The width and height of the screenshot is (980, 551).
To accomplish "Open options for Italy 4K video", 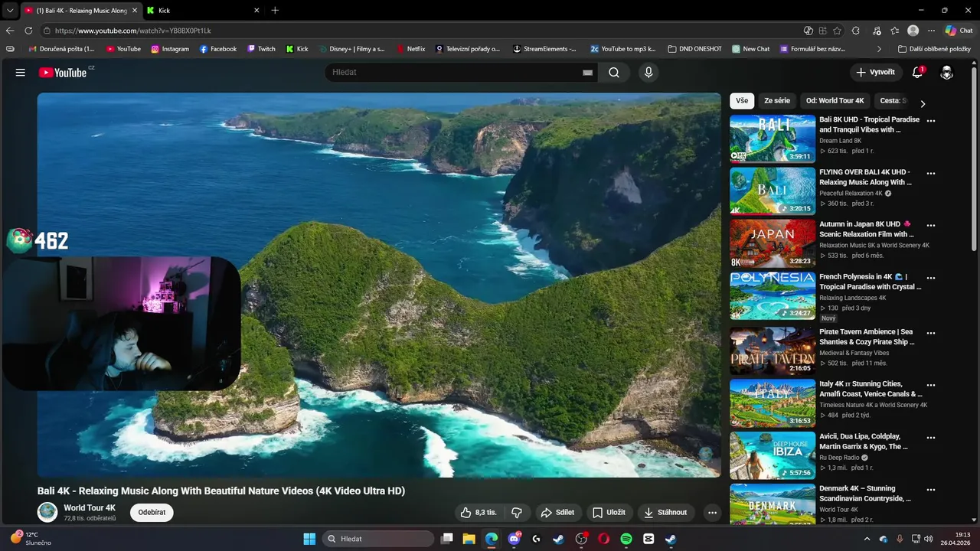I will pos(931,385).
